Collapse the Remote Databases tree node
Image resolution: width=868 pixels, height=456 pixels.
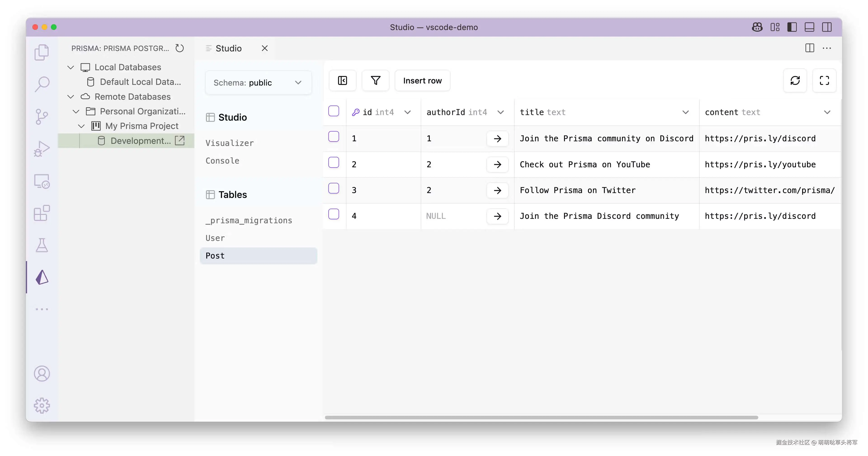(71, 97)
